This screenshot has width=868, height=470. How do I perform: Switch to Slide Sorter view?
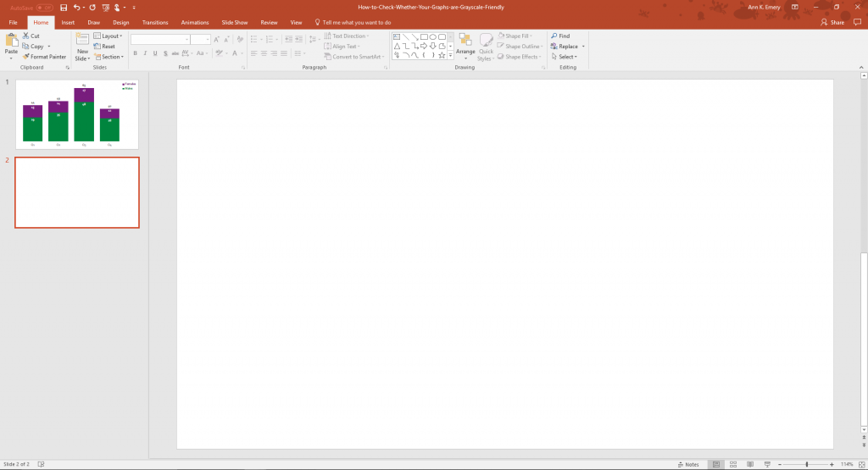point(732,464)
